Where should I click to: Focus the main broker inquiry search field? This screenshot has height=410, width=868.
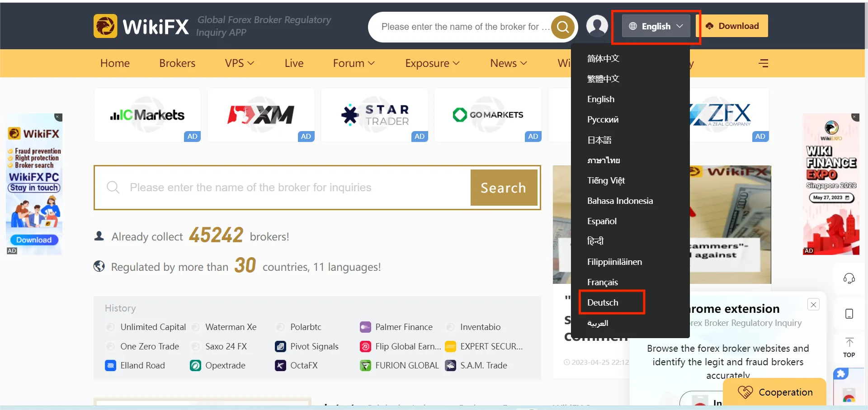tap(283, 188)
